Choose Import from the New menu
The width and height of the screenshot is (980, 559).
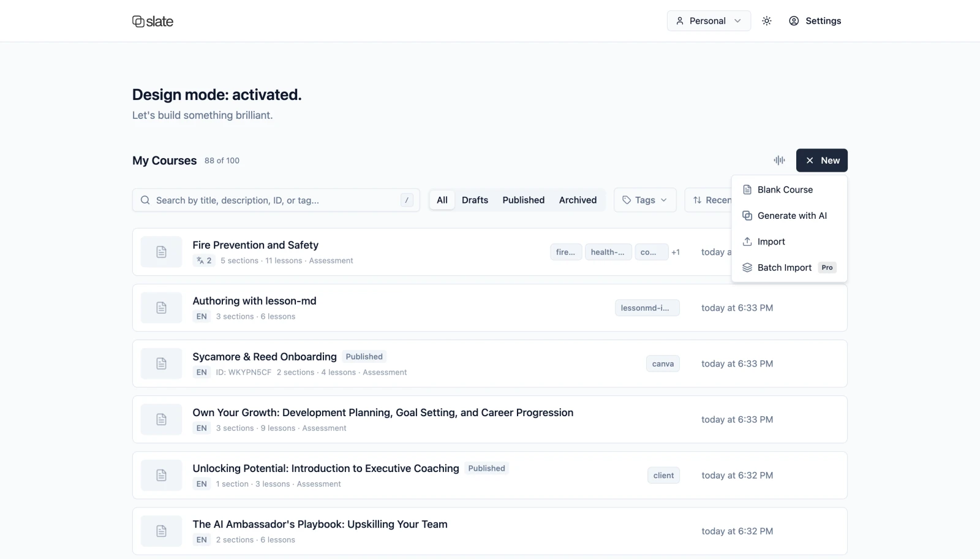coord(789,241)
